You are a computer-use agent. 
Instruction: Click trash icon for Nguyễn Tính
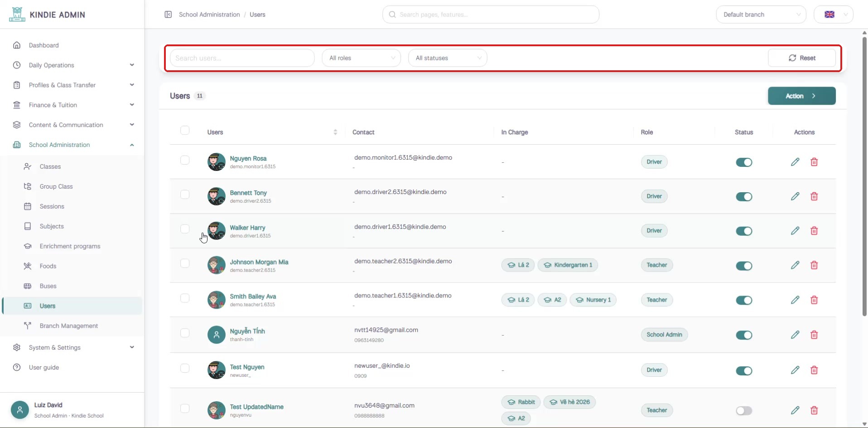tap(814, 335)
